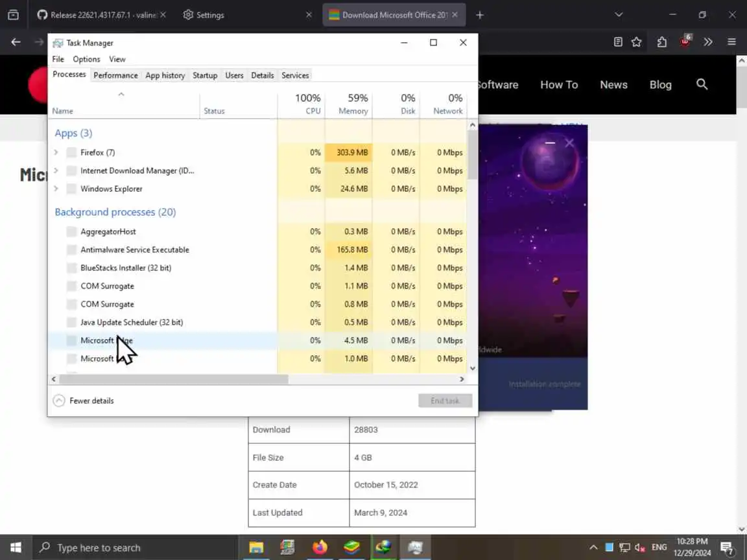Open Task Manager View menu
This screenshot has height=560, width=747.
pyautogui.click(x=117, y=59)
